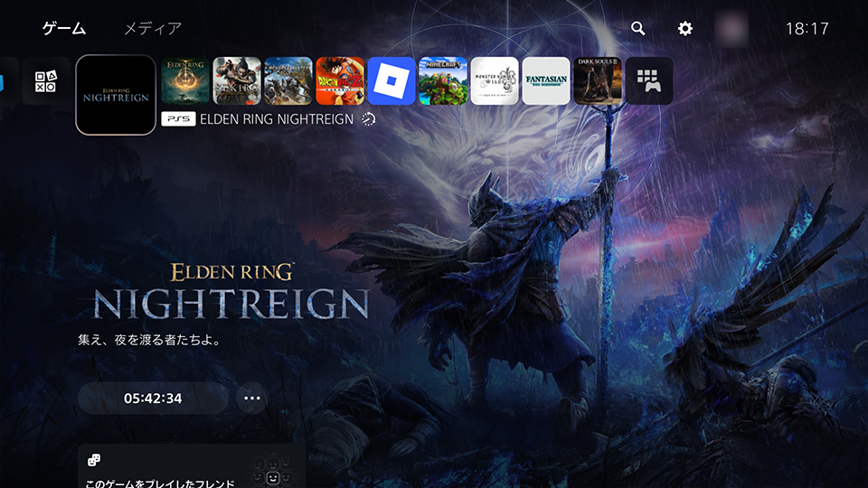Click the ELDEN RING NIGHTREIGN title text
Screen dimensions: 868x488
[x=277, y=119]
